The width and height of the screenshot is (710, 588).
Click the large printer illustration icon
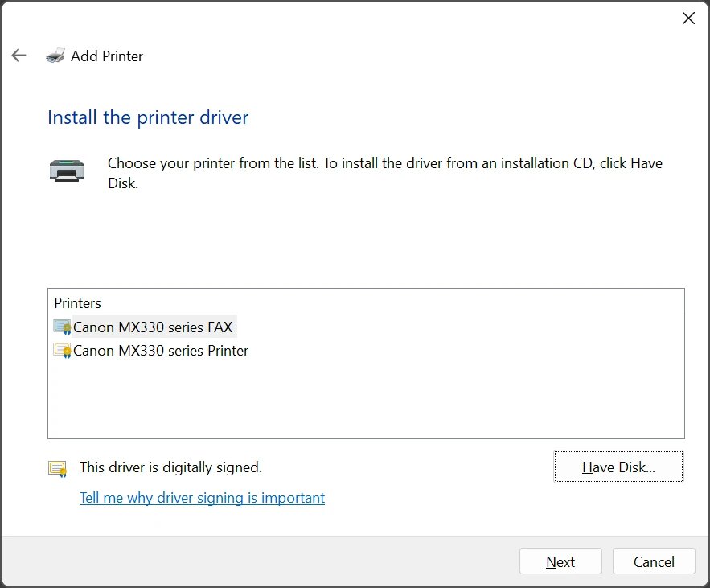[x=67, y=170]
